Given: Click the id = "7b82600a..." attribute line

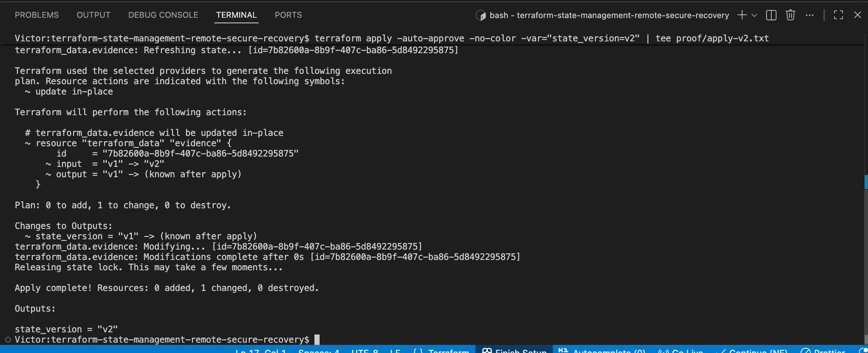Looking at the screenshot, I should click(x=178, y=154).
